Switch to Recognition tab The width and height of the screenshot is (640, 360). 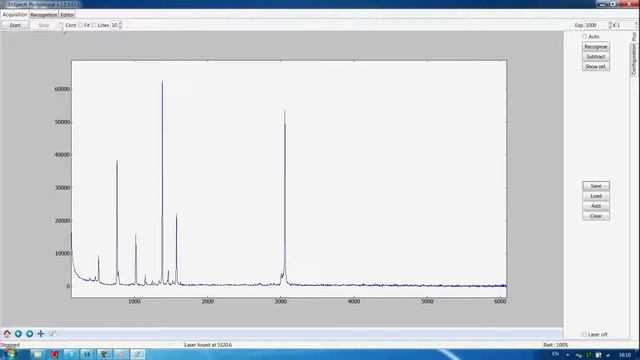[44, 15]
